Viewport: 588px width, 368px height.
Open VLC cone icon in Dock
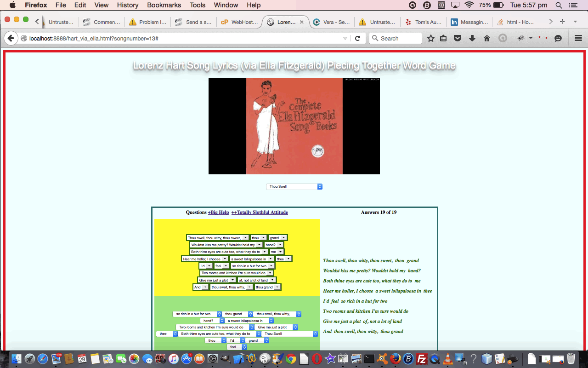click(x=448, y=359)
